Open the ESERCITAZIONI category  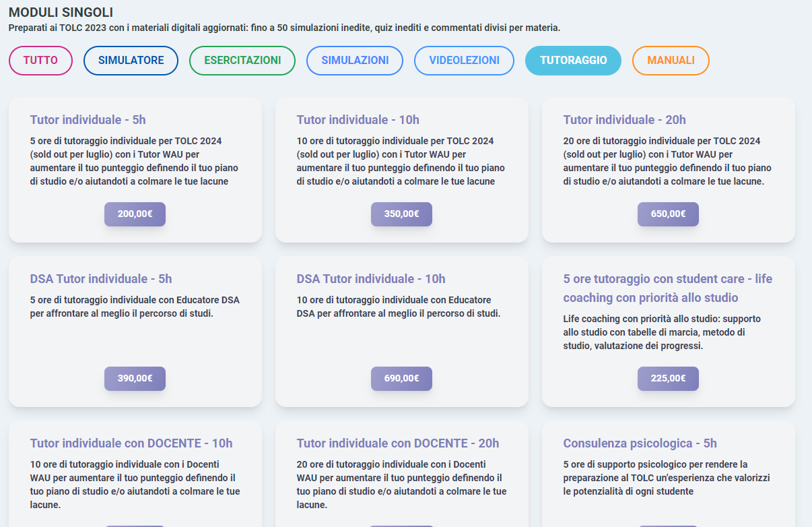(x=242, y=60)
